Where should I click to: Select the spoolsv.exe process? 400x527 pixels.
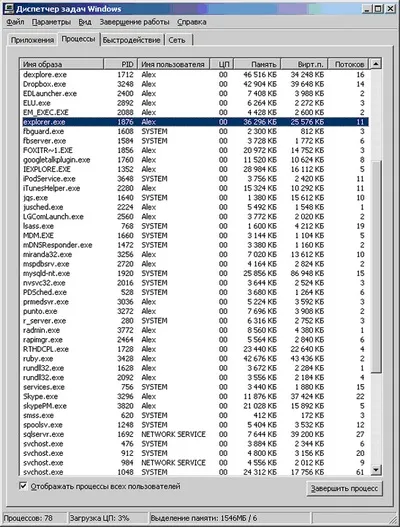click(194, 425)
